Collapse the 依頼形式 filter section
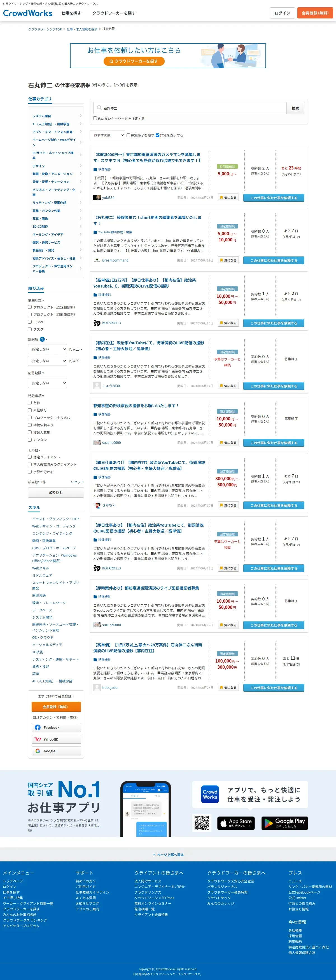Viewport: 336px width, 980px height. (x=36, y=300)
